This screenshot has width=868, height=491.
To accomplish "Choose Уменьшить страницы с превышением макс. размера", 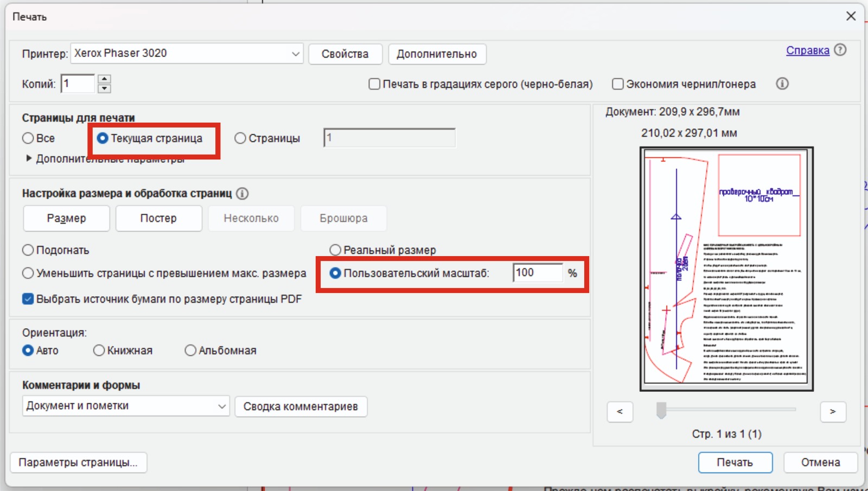I will pos(28,273).
